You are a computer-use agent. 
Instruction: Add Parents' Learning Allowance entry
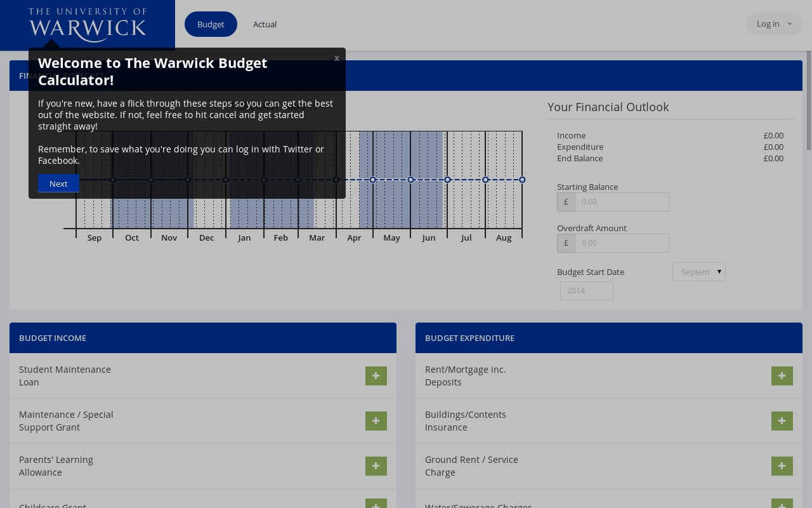click(376, 466)
